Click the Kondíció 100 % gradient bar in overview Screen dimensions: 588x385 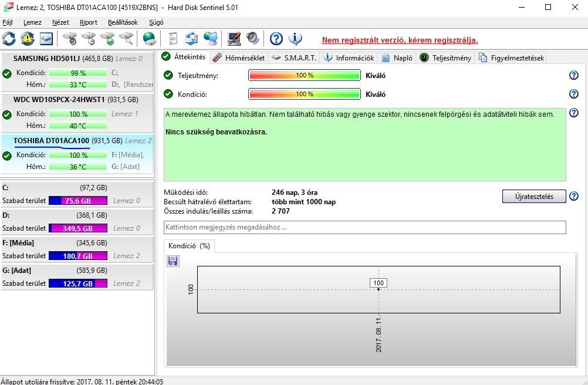pos(305,94)
